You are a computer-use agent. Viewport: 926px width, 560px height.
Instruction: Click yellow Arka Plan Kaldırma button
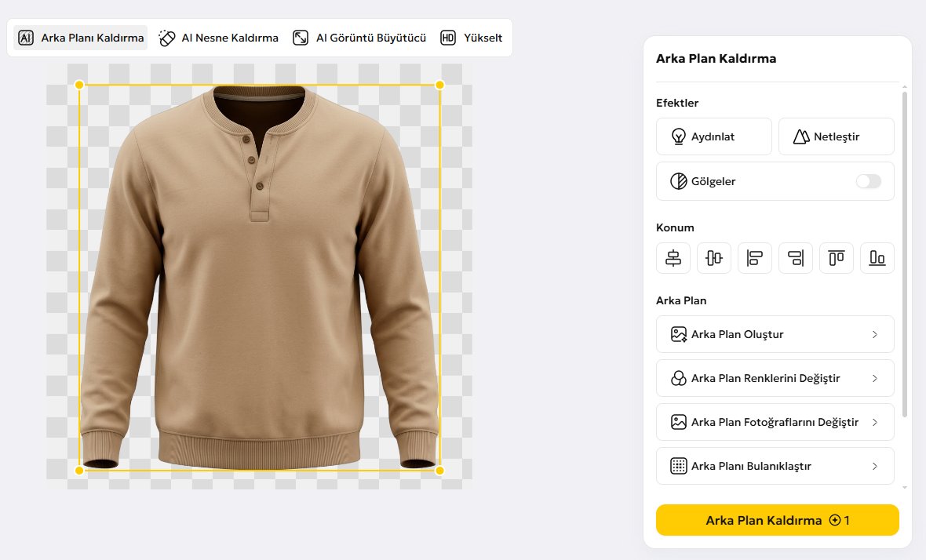[777, 520]
